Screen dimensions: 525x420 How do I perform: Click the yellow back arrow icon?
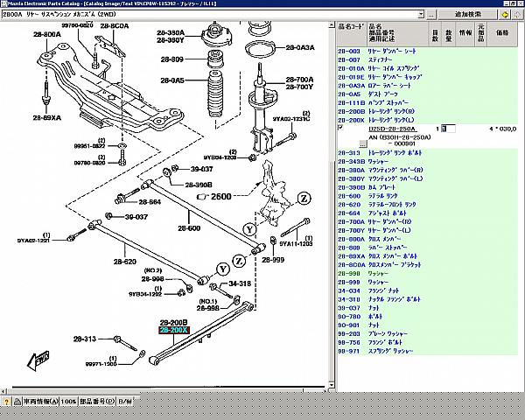tap(505, 14)
